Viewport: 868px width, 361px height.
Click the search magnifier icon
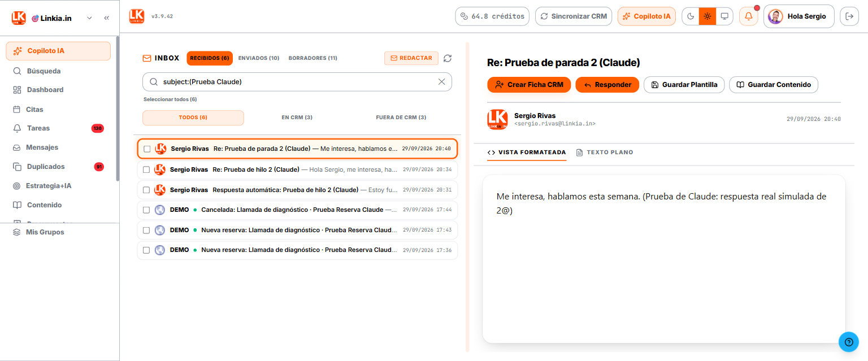[154, 82]
